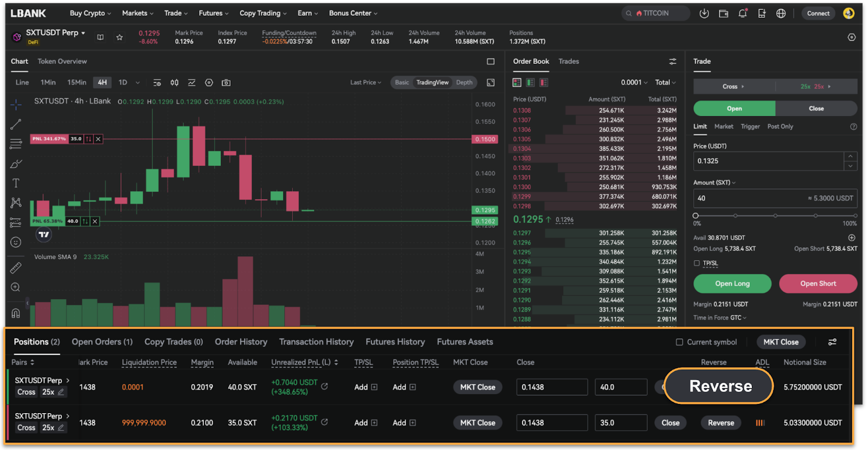Click the candlestick chart type icon
The width and height of the screenshot is (868, 450).
pos(175,82)
